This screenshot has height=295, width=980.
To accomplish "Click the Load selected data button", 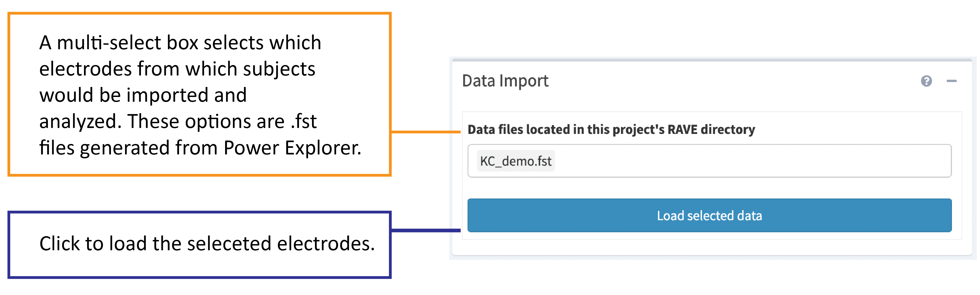I will (709, 215).
